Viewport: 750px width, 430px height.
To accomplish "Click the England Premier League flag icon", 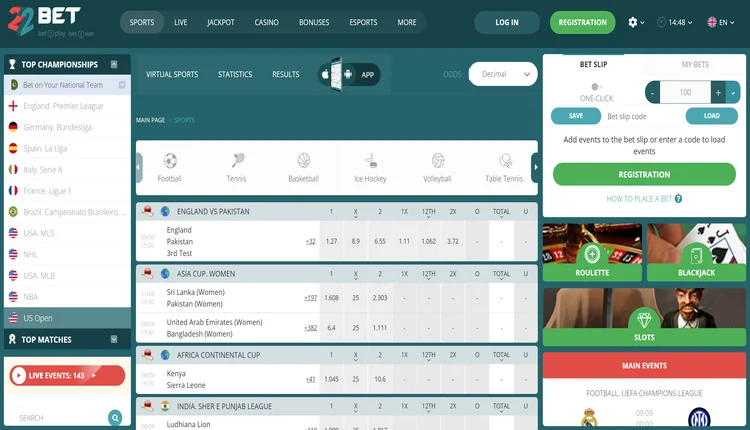I will (13, 106).
